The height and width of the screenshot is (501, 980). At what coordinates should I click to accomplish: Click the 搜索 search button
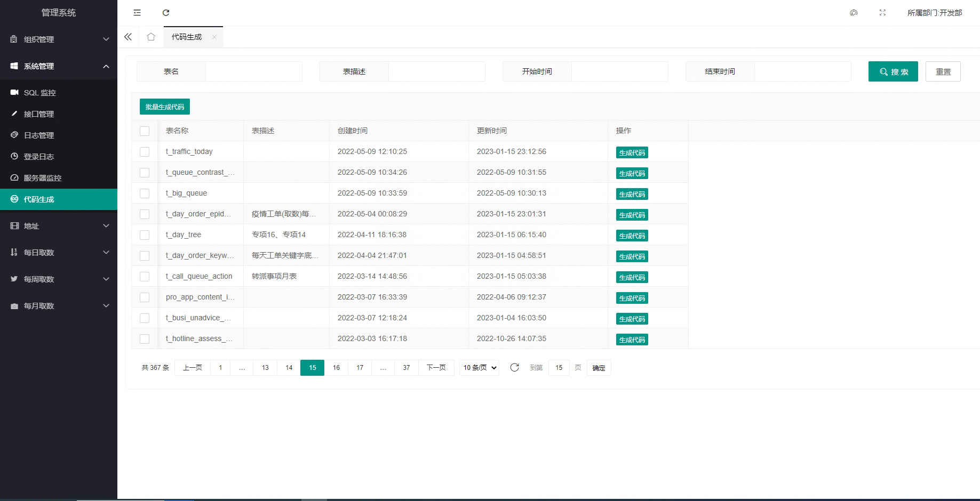point(893,71)
